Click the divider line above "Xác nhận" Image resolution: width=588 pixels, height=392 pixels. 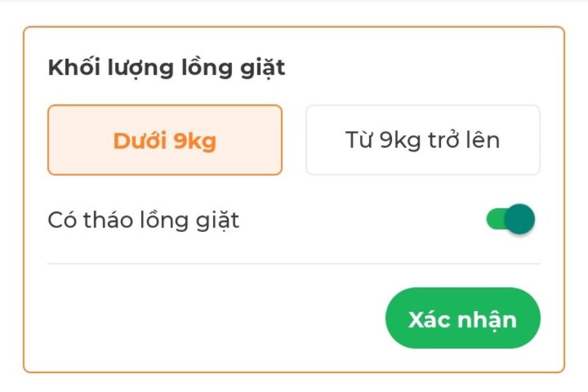click(294, 264)
